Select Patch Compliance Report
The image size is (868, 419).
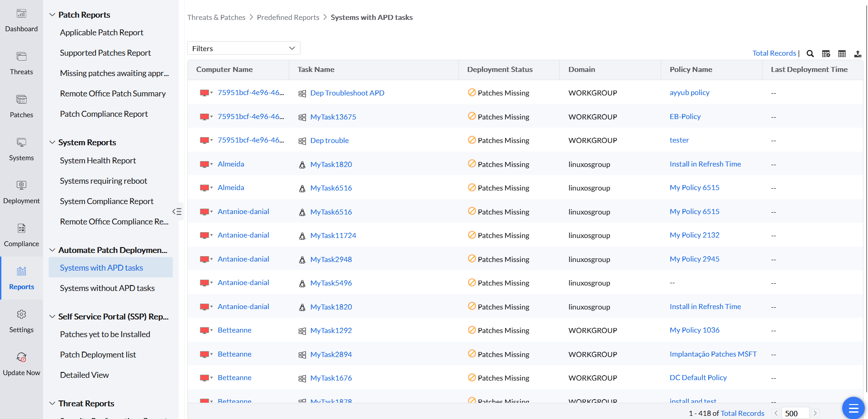pyautogui.click(x=104, y=114)
